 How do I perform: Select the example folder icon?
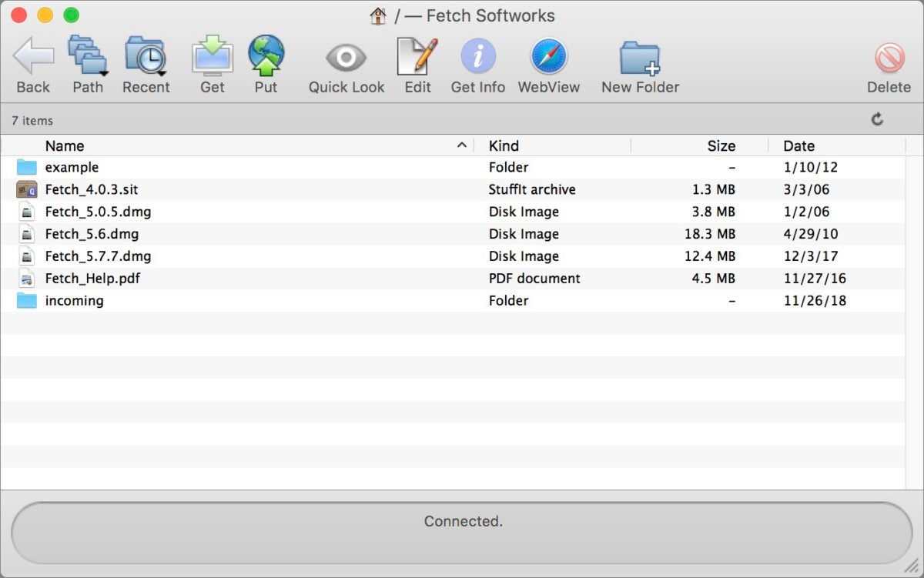(x=27, y=167)
